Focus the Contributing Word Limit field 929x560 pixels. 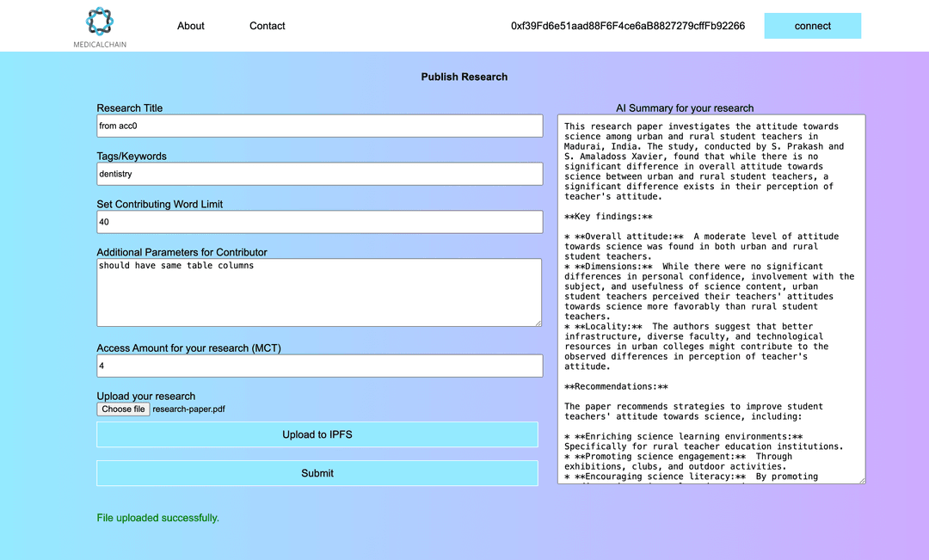click(x=320, y=222)
